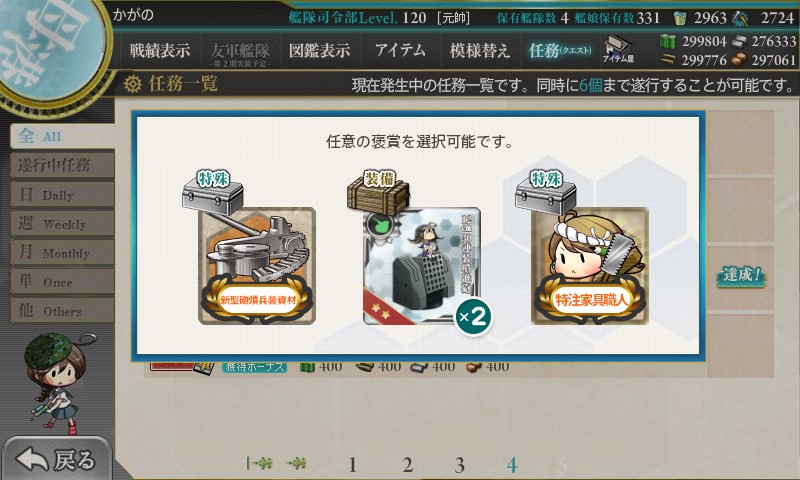Open the 戦績表示 menu
The height and width of the screenshot is (480, 800).
[x=160, y=50]
